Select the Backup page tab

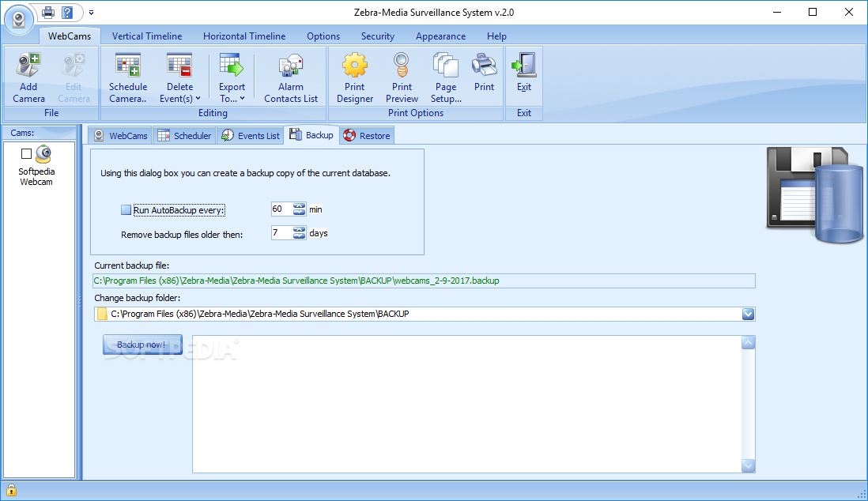[311, 135]
